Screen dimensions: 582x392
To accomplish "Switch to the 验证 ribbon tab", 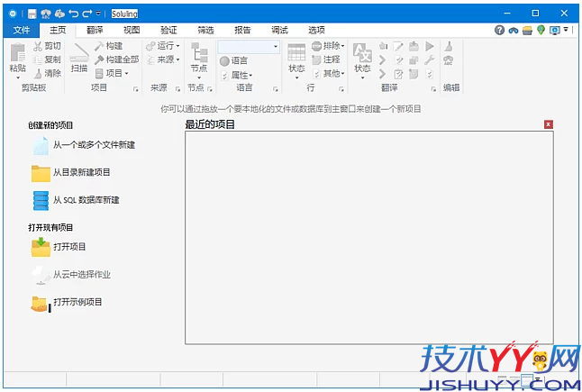I will (168, 30).
